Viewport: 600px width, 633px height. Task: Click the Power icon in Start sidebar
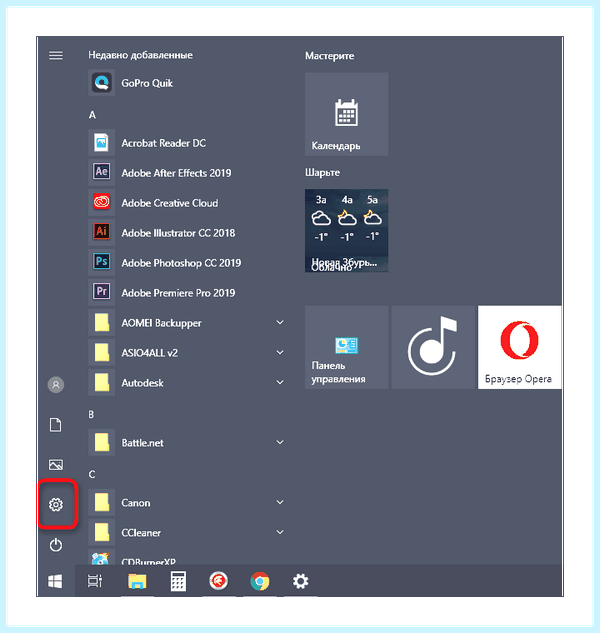[56, 545]
